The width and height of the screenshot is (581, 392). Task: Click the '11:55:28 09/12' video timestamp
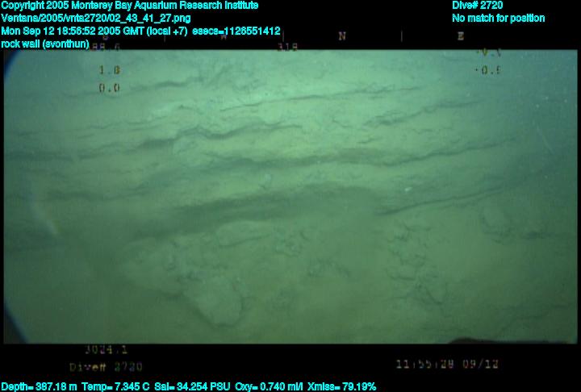pos(447,365)
